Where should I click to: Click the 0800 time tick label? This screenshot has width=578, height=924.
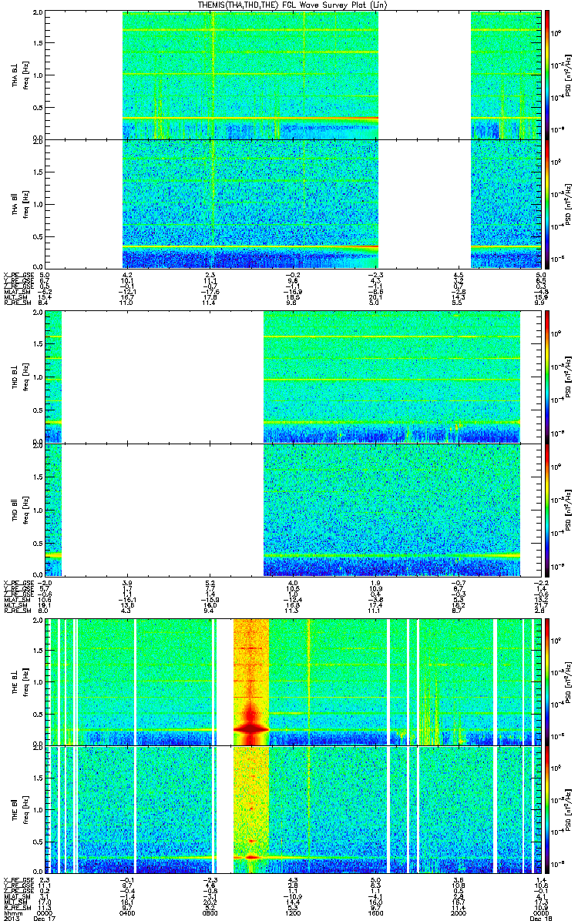tap(210, 912)
